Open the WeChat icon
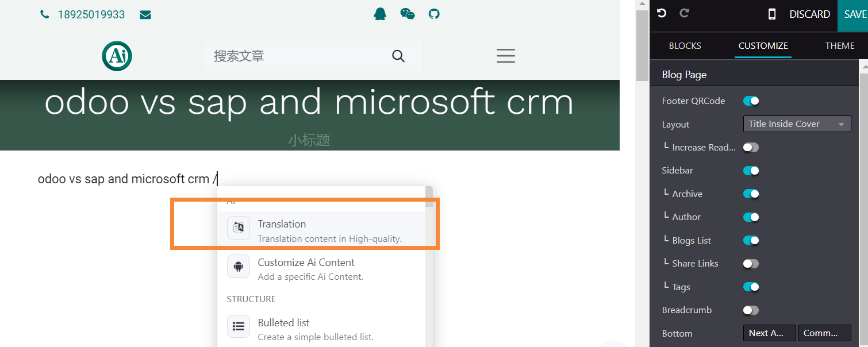 [x=408, y=14]
